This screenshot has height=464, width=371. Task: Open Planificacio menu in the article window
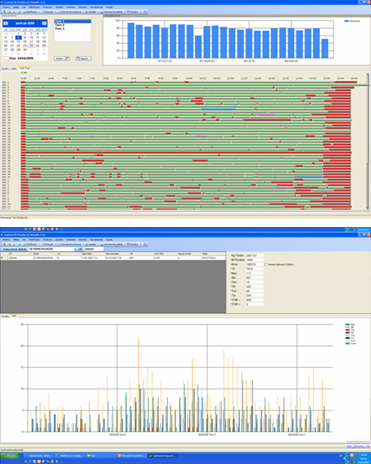click(x=34, y=240)
